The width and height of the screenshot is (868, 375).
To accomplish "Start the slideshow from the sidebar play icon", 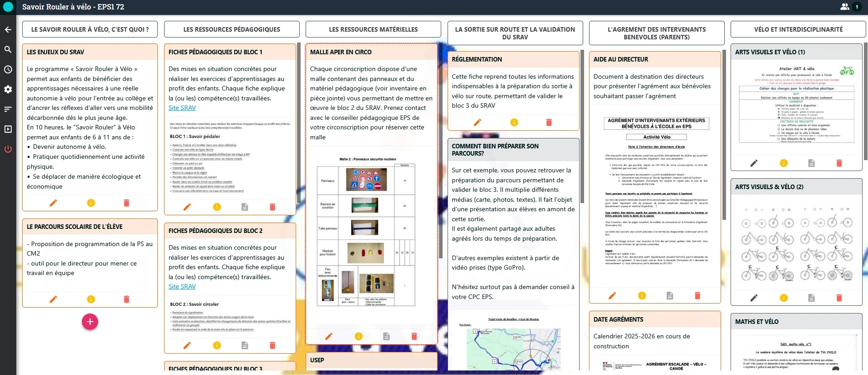I will point(8,129).
